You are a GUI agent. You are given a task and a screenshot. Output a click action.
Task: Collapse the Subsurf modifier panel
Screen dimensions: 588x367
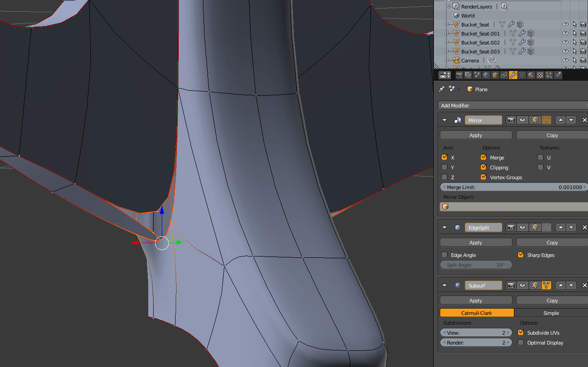coord(445,285)
